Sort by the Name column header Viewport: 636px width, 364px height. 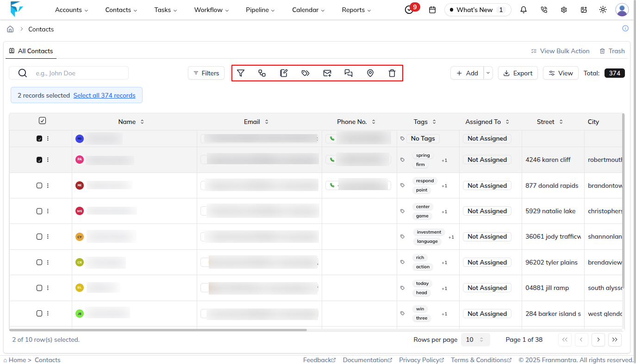click(x=131, y=122)
